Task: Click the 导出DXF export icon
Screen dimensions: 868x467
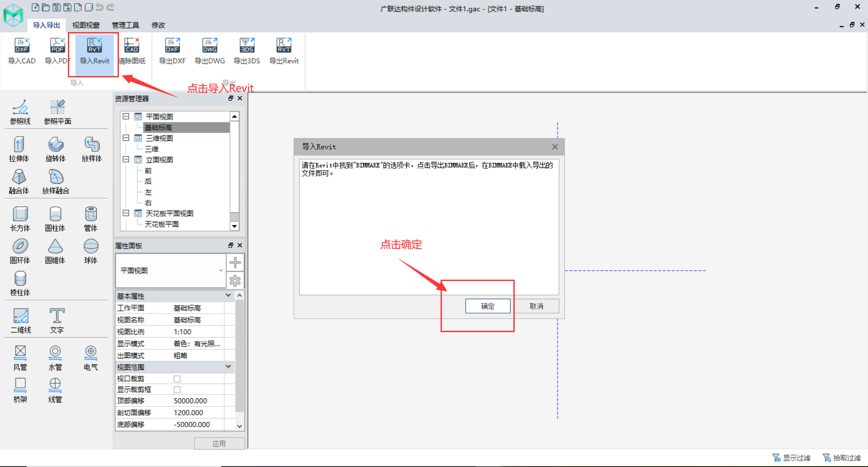Action: 172,51
